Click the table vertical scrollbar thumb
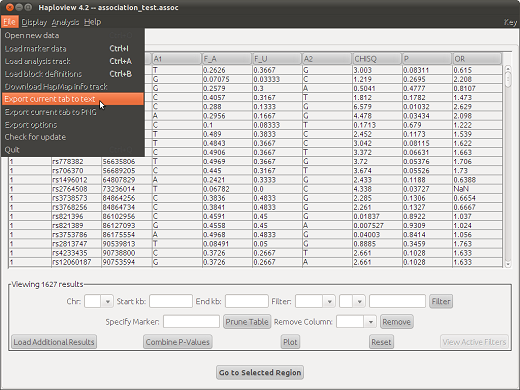520x390 pixels. [x=508, y=79]
